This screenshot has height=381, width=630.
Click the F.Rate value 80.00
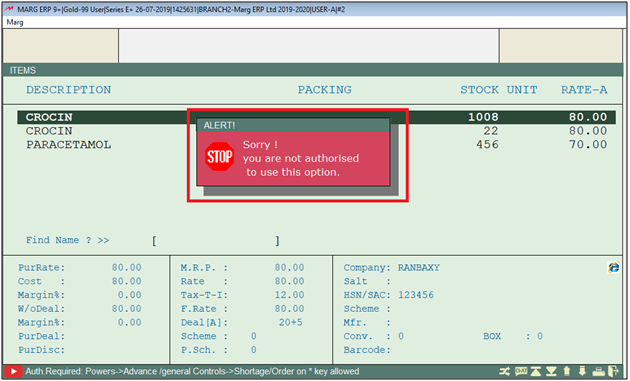(x=289, y=309)
